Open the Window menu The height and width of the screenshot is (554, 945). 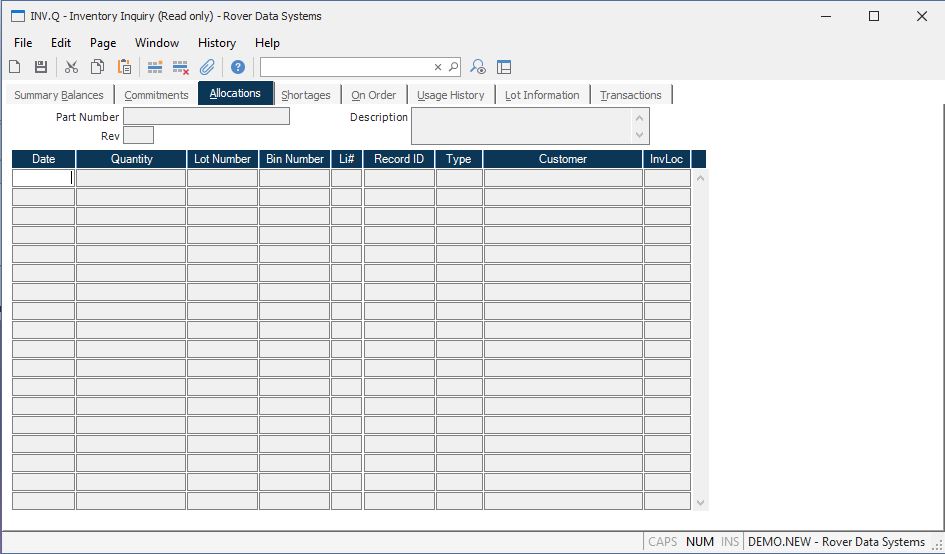click(157, 43)
